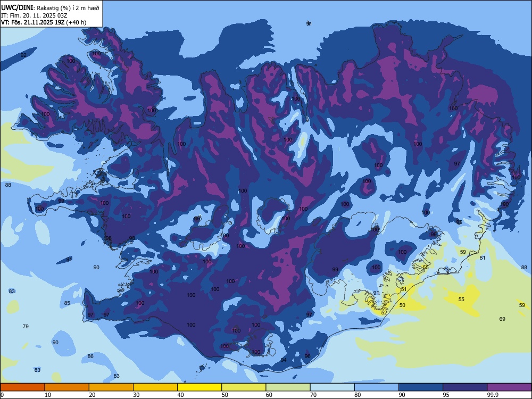Click the legend tick label '0'
Image resolution: width=532 pixels, height=399 pixels.
2,395
